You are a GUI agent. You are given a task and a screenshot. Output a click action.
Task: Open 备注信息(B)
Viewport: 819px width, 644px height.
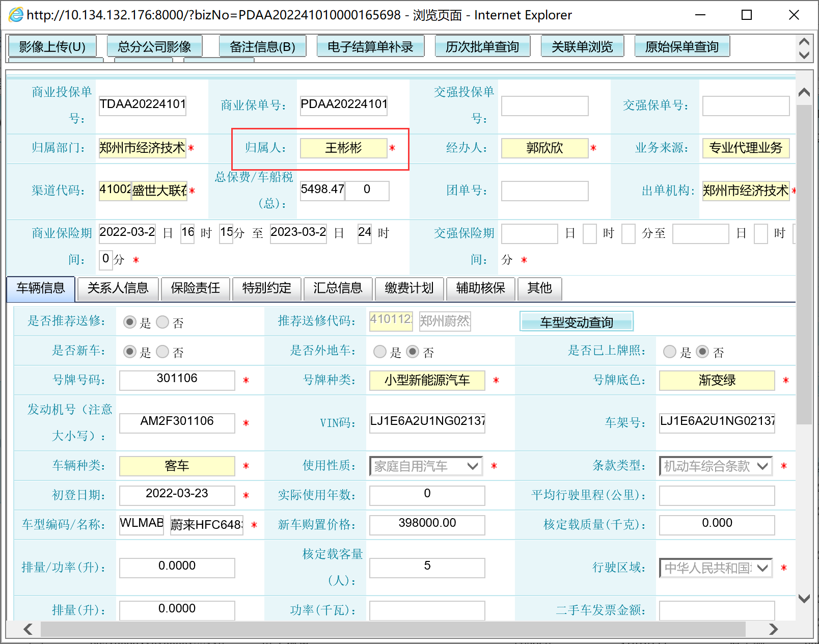[263, 47]
